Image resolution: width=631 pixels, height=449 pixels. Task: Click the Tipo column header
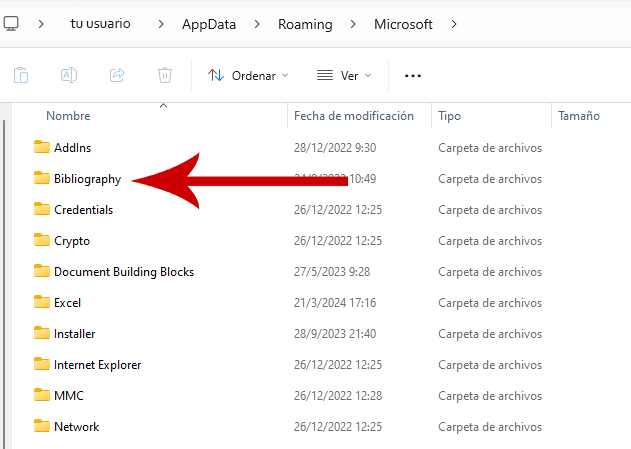coord(449,116)
